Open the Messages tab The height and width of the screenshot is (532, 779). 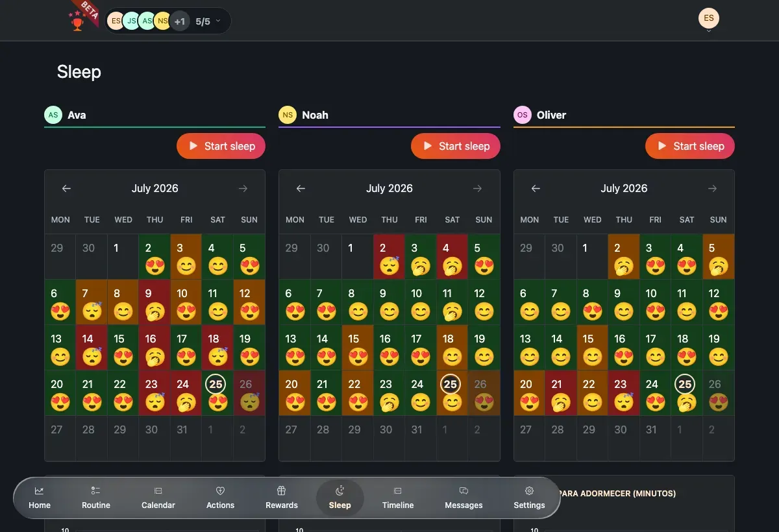pyautogui.click(x=464, y=498)
